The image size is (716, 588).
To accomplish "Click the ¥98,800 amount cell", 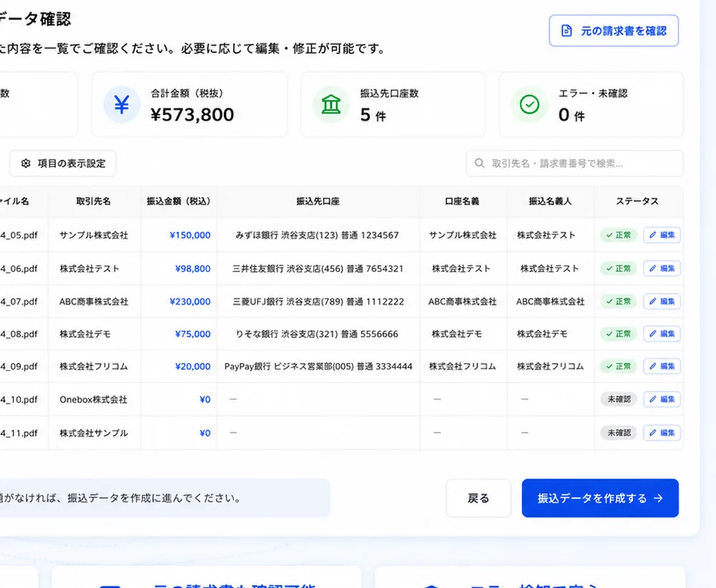I will 193,268.
